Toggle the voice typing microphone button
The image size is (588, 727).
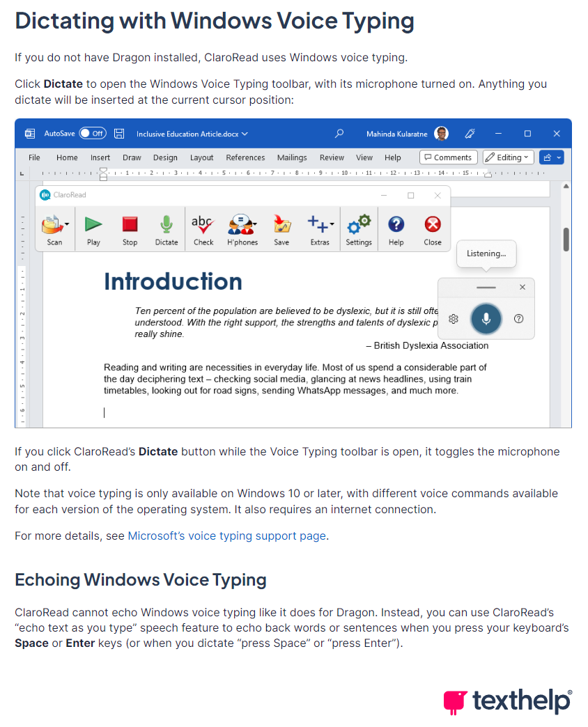(486, 319)
